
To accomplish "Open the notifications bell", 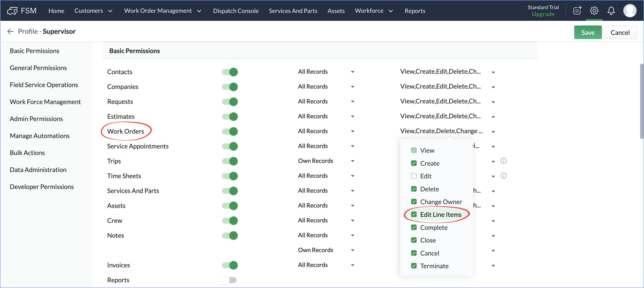I will click(611, 11).
